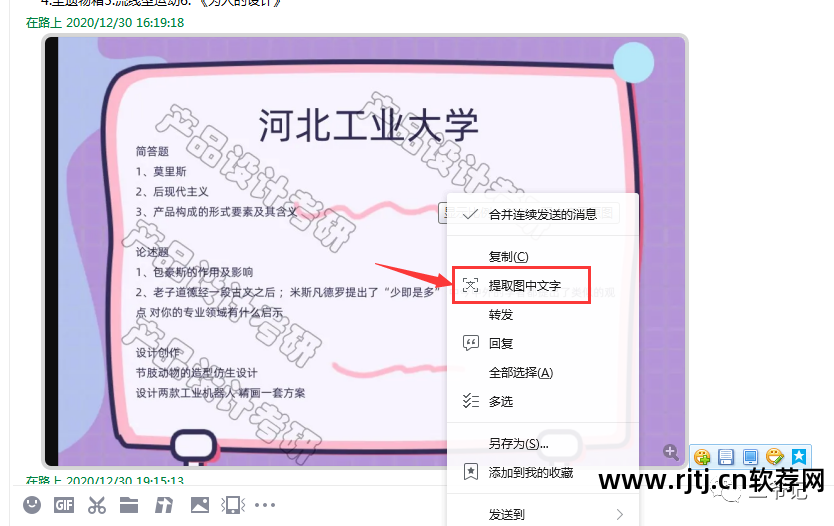The height and width of the screenshot is (526, 834).
Task: Send a file using the folder icon
Action: pyautogui.click(x=129, y=505)
